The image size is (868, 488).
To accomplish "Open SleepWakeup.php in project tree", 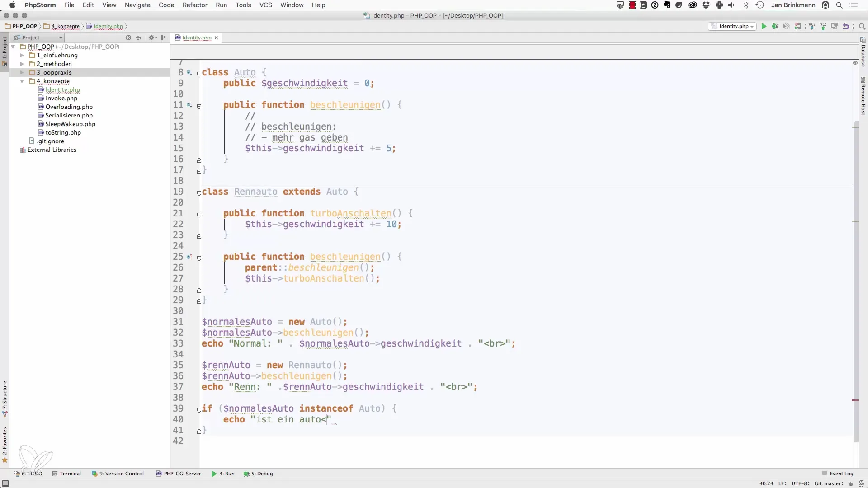I will pos(67,124).
